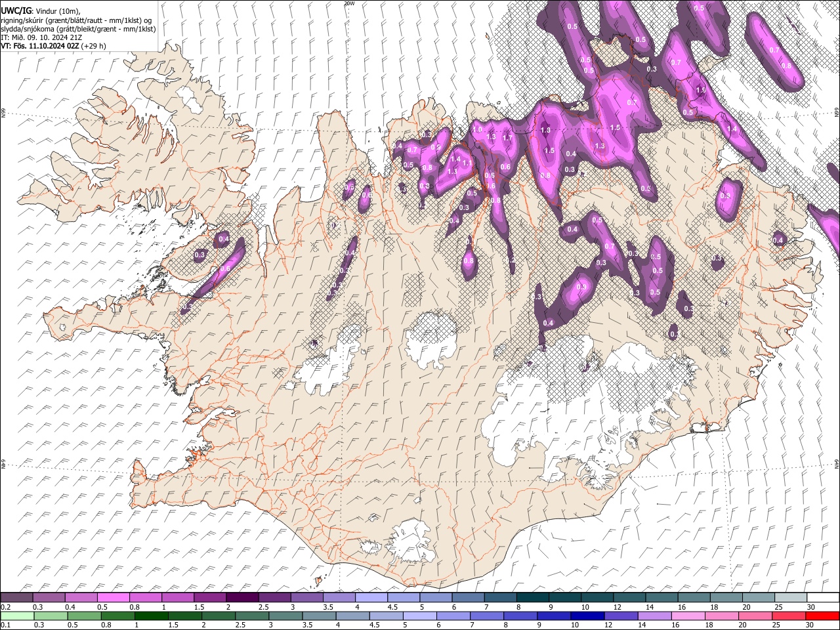This screenshot has height=630, width=840.
Task: Select the upper legend swatch between 0.2 and 0.3
Action: pyautogui.click(x=16, y=598)
